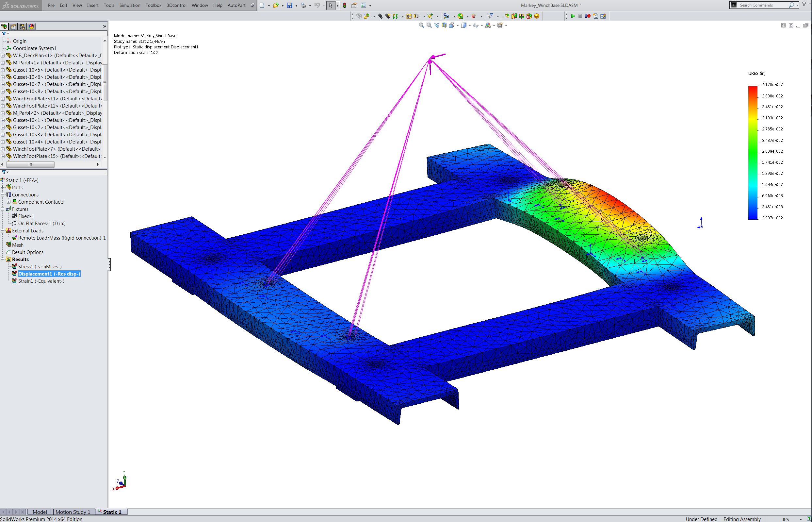Select the arrow pointer Select tool
The image size is (812, 522).
point(331,6)
